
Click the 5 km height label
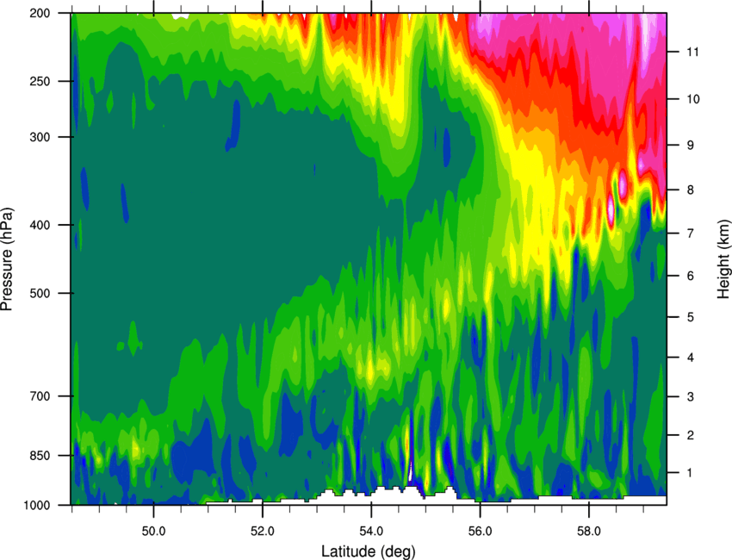coord(690,318)
